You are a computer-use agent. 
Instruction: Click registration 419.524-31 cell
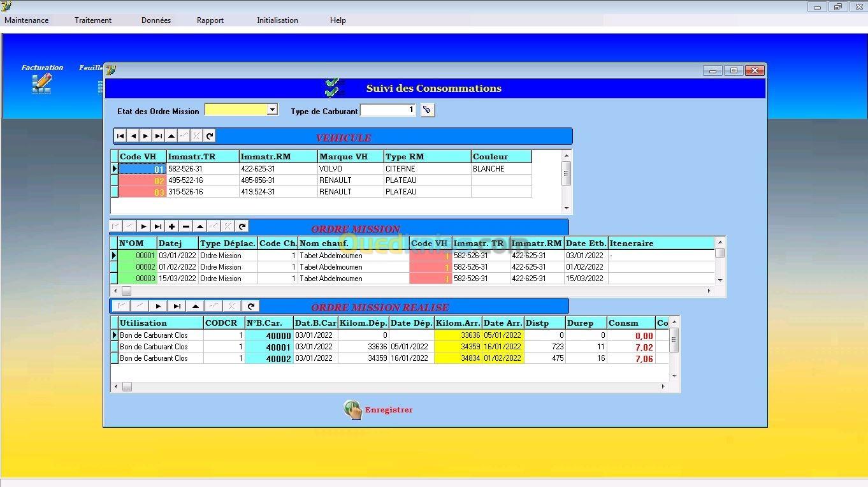(x=278, y=192)
